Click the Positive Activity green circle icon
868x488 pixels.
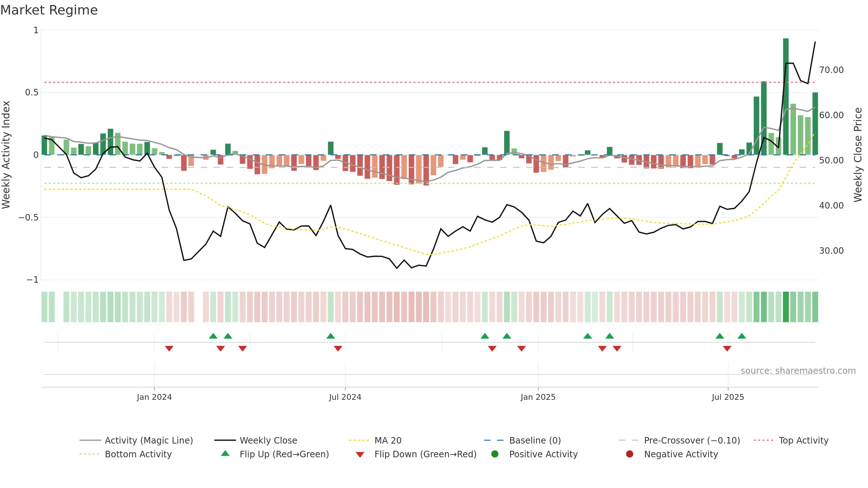pos(495,454)
